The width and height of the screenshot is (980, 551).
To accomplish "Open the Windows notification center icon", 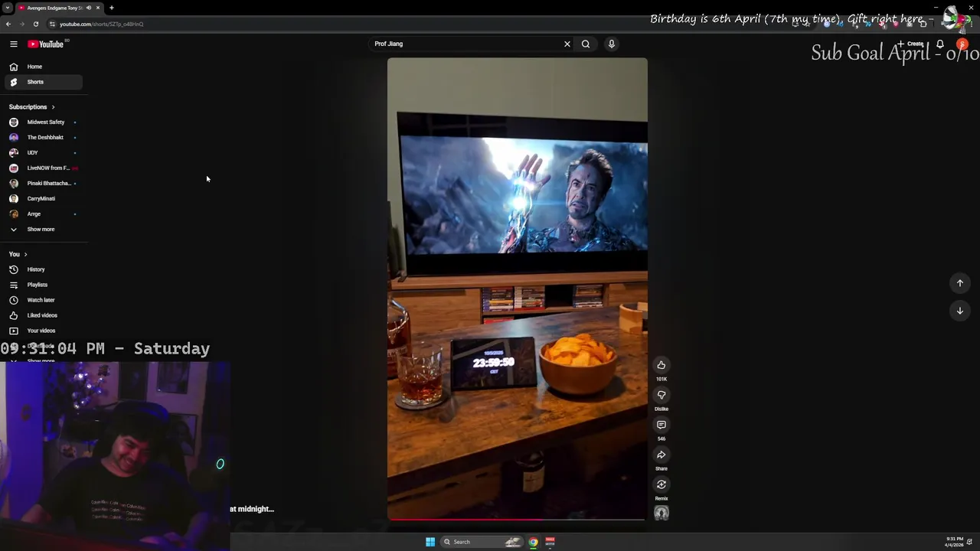I will [970, 542].
